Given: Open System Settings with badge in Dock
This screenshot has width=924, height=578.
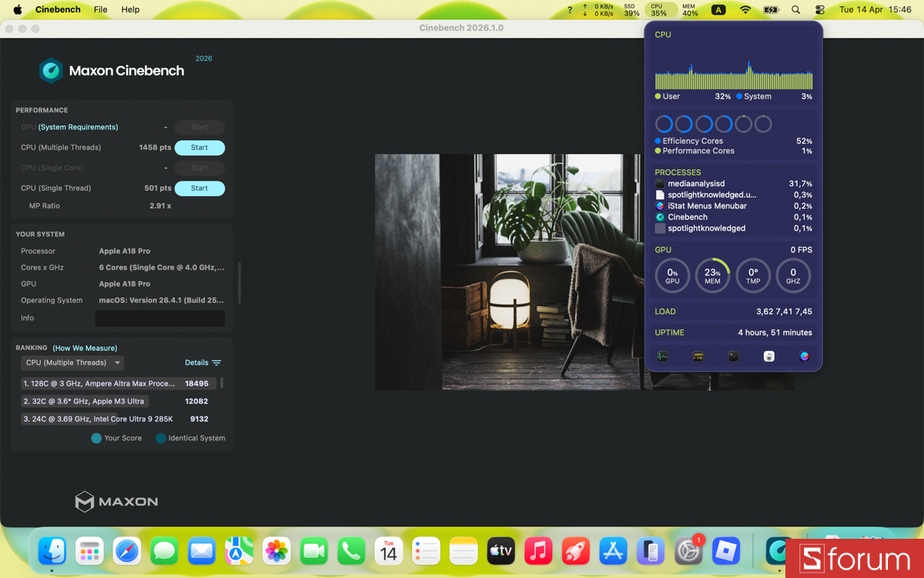Looking at the screenshot, I should (x=688, y=551).
